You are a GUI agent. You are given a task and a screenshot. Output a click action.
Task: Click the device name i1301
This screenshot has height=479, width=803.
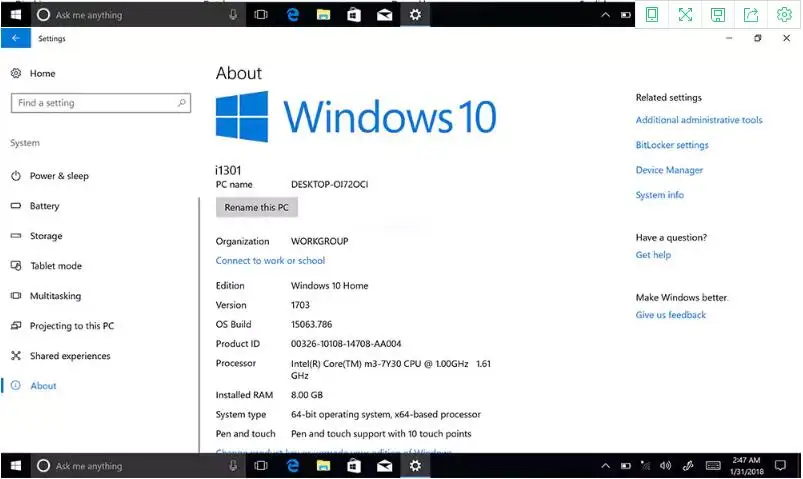pos(228,170)
